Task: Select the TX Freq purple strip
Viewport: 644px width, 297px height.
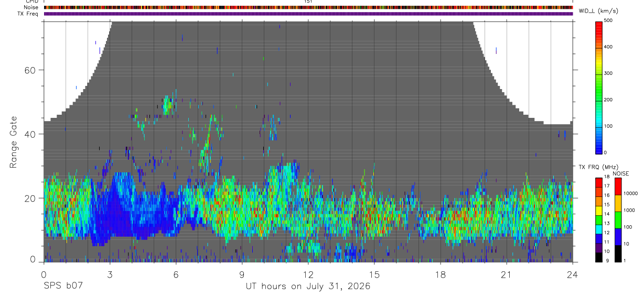Action: click(308, 14)
